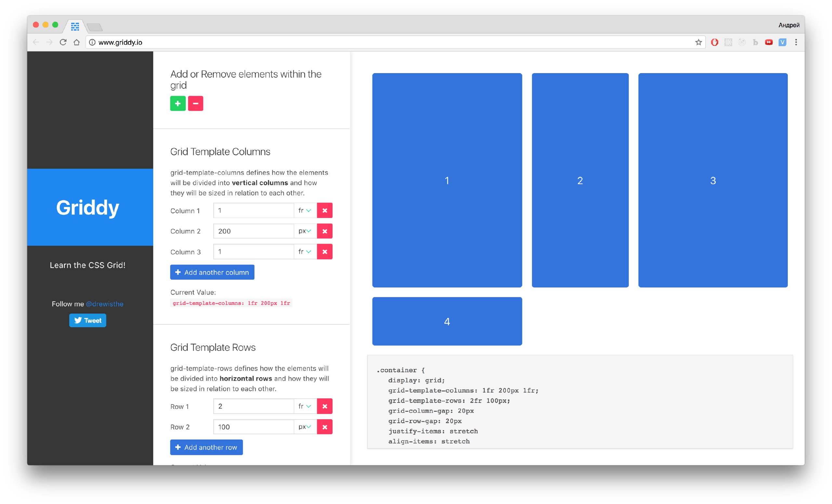
Task: Reload the page with the refresh icon
Action: (x=63, y=42)
